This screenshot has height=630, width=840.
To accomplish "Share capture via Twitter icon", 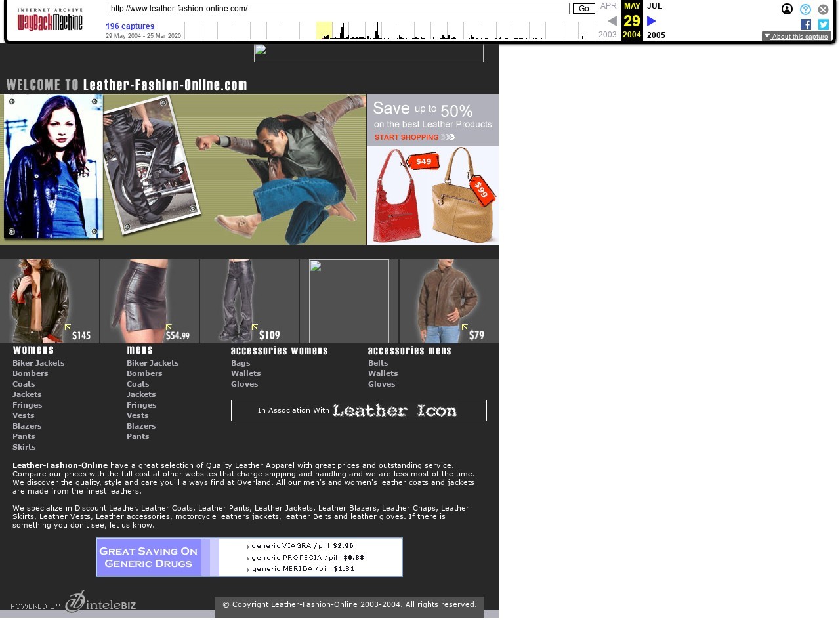I will [824, 24].
